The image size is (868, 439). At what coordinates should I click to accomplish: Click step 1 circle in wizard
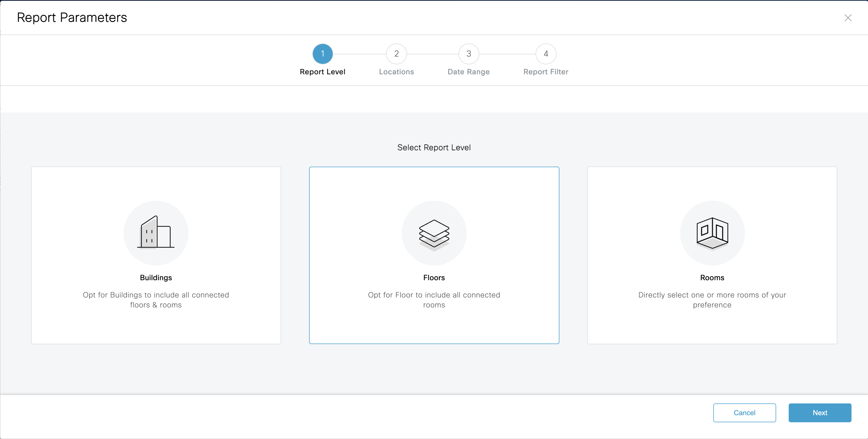pos(322,54)
